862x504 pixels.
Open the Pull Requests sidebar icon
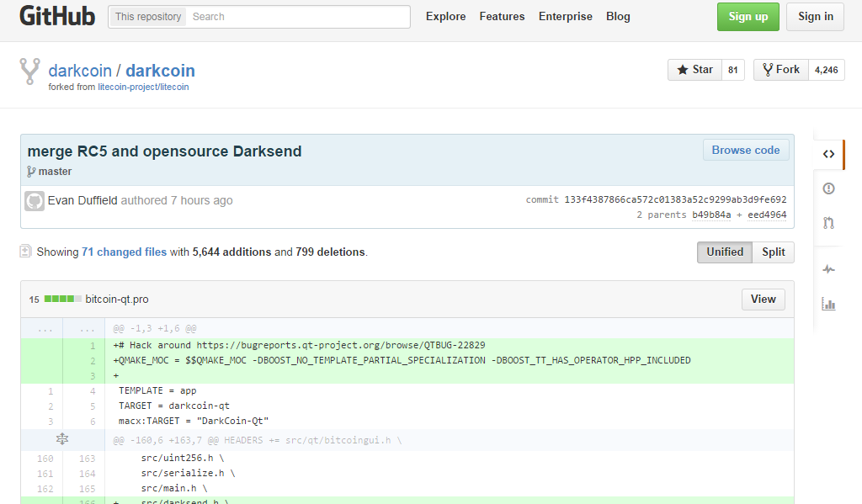pos(828,223)
